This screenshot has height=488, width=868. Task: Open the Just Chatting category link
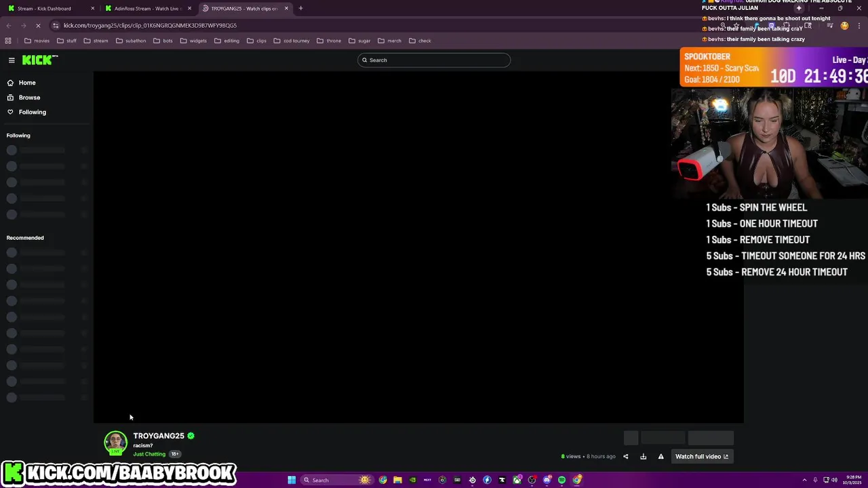pyautogui.click(x=149, y=454)
